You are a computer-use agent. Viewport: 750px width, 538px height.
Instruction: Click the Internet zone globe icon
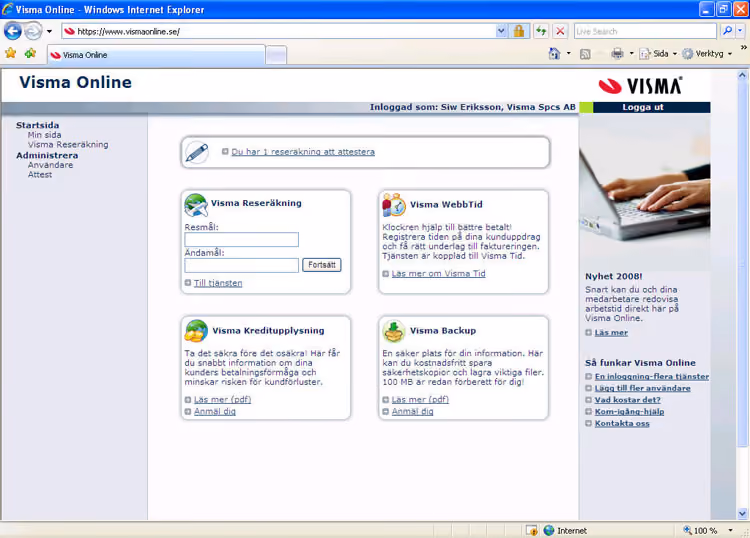click(x=549, y=530)
